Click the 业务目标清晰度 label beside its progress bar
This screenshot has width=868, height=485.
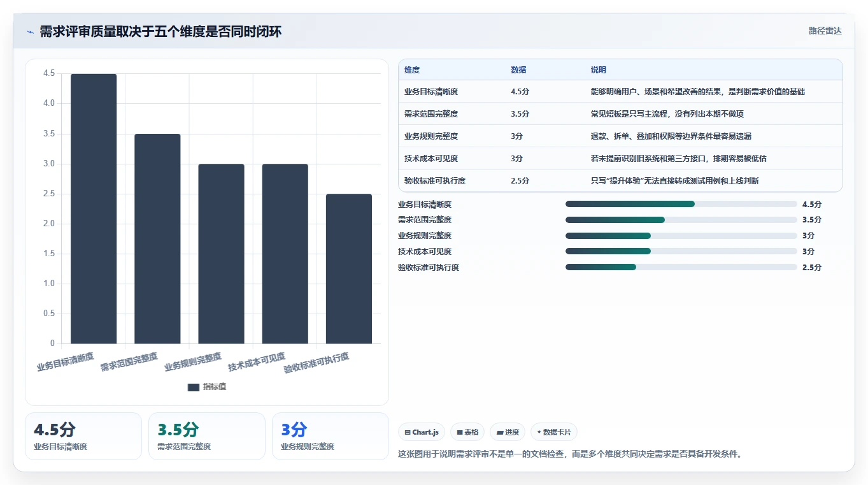click(x=425, y=205)
